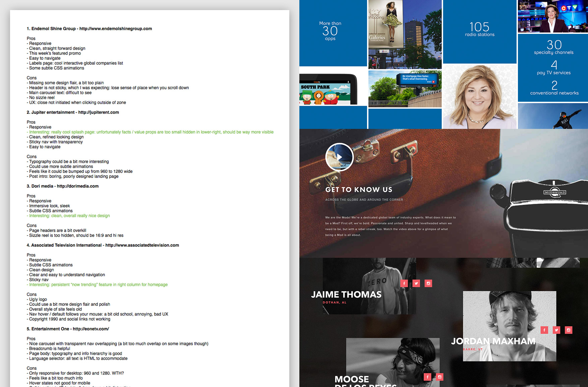
Task: Click the 'Barre, VT' location label
Action: point(473,349)
